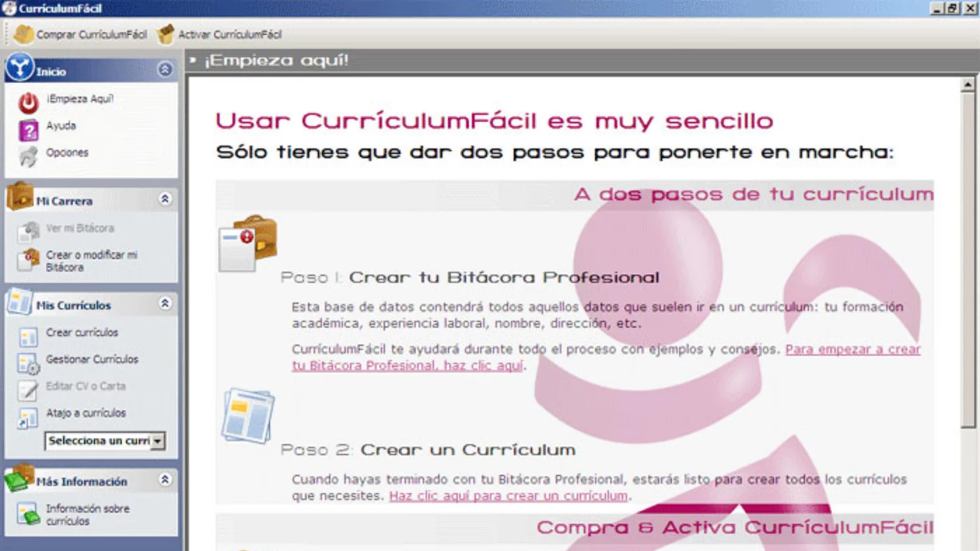Click heading Paso 2 Crear un Currículum
Screen dimensions: 980x551
click(x=429, y=450)
